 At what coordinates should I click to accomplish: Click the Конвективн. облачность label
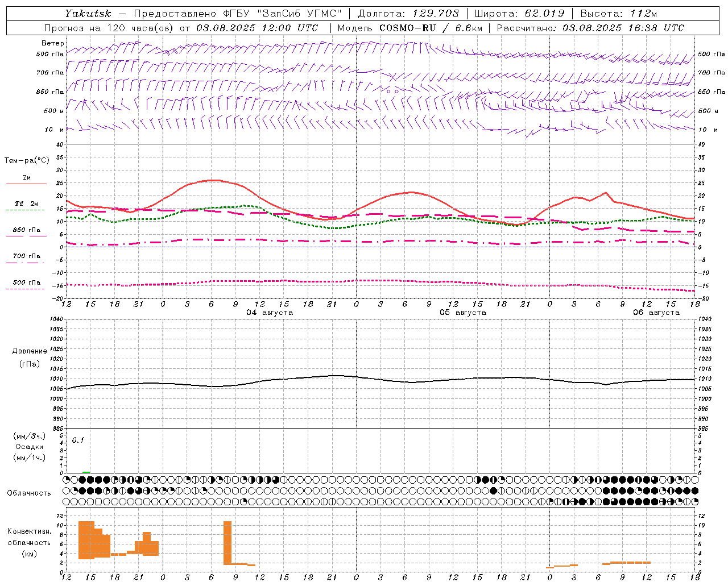[29, 537]
